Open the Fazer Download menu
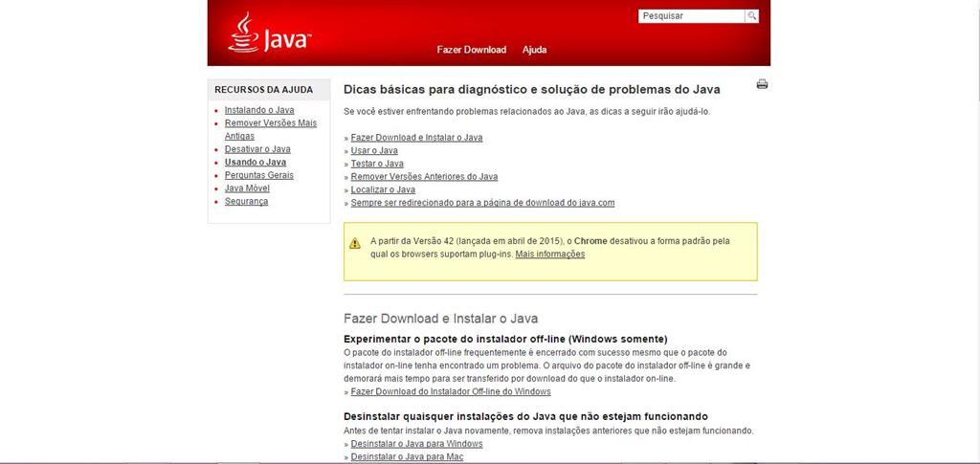Viewport: 980px width, 464px height. click(471, 50)
